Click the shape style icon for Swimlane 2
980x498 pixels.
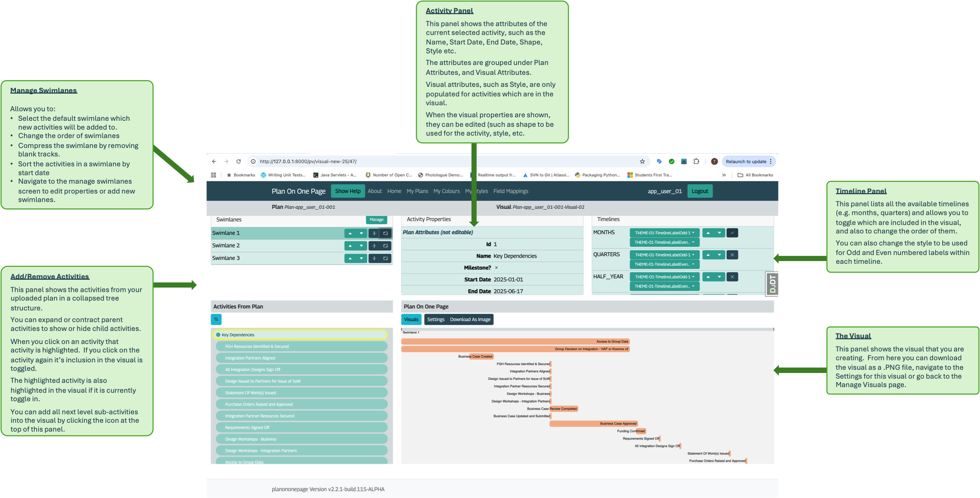click(385, 245)
